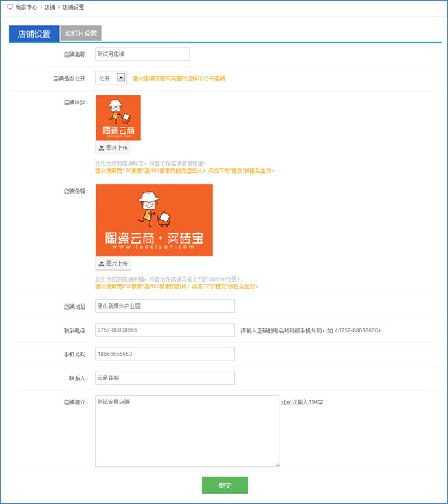Open the 店铺是否公开 dropdown
Viewport: 448px width, 504px height.
111,78
